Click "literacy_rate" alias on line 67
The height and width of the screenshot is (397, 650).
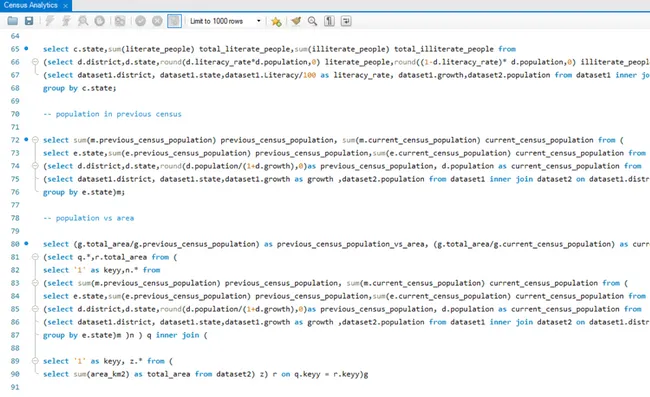(x=362, y=75)
